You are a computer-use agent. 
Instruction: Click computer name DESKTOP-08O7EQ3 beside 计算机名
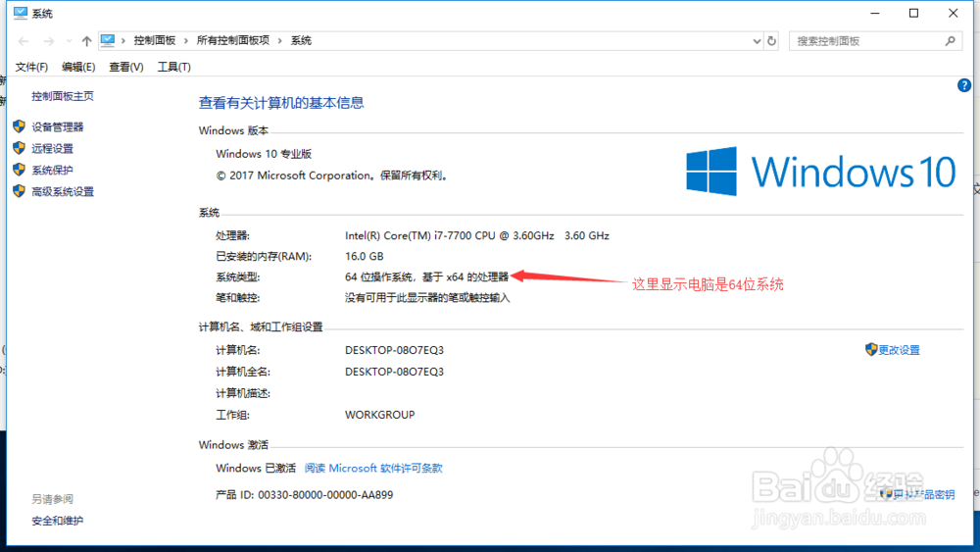(394, 350)
